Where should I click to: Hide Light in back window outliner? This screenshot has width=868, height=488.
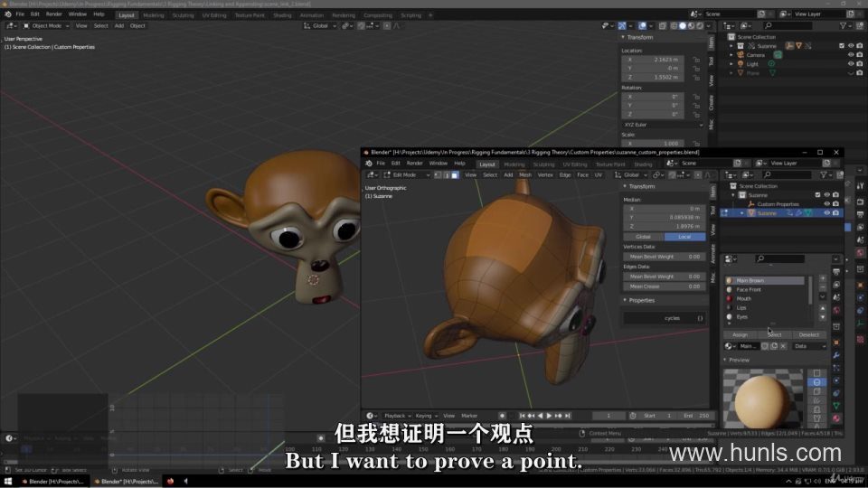click(x=851, y=63)
